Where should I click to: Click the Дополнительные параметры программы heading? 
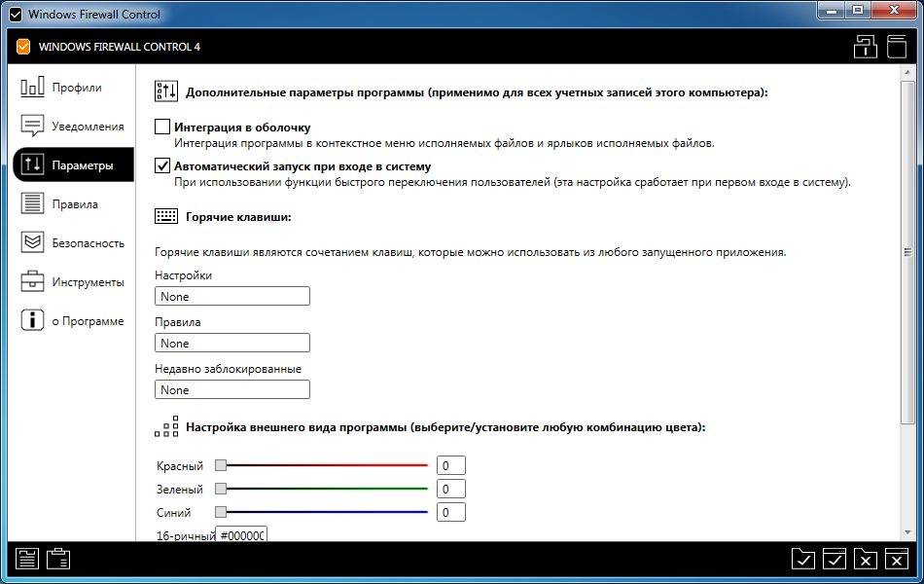point(477,92)
